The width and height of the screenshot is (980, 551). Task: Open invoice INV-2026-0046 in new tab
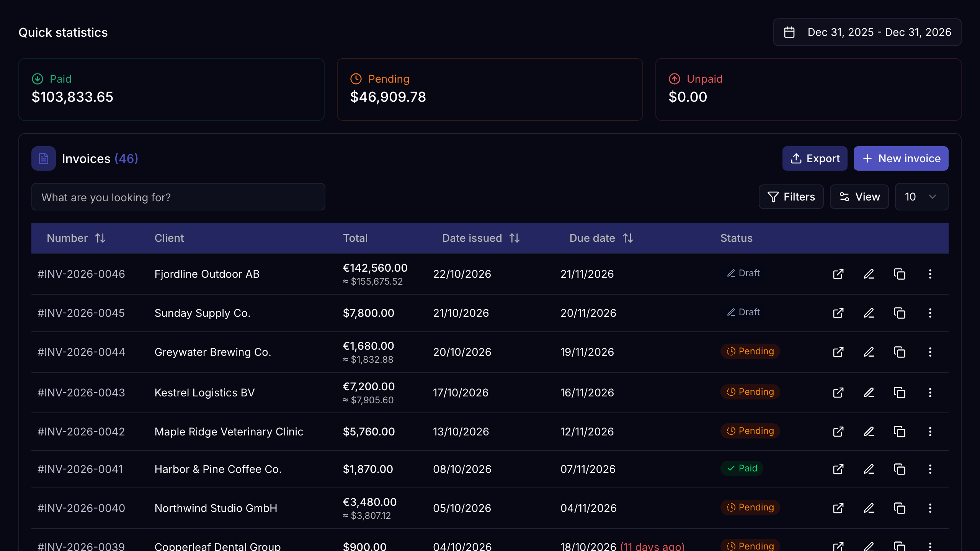click(x=838, y=274)
